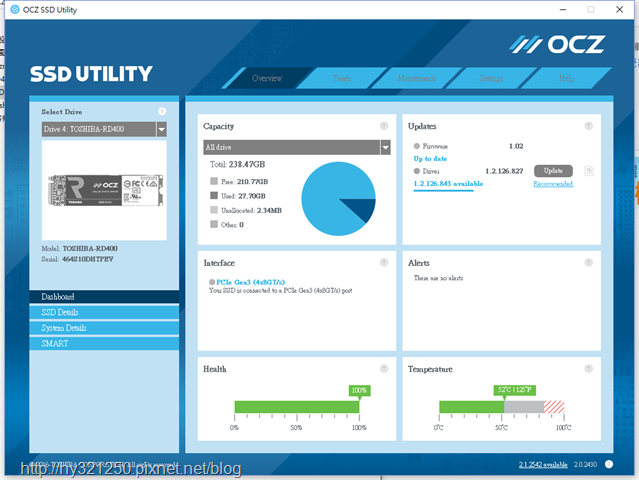Viewport: 639px width, 480px height.
Task: Open the All drive capacity selector
Action: [x=297, y=147]
